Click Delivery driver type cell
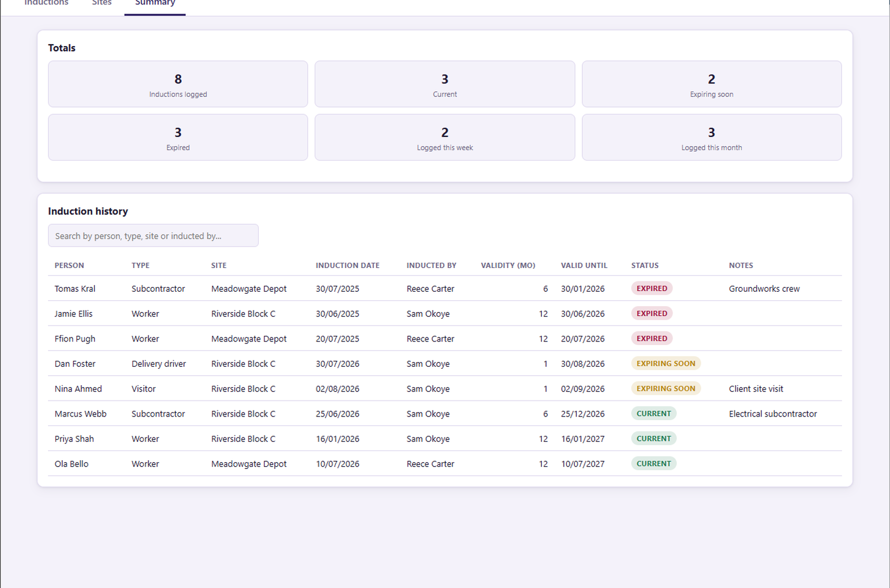 point(159,364)
